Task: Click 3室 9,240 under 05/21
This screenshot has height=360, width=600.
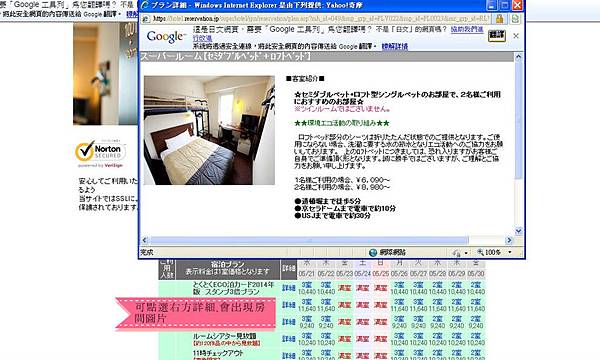Action: pyautogui.click(x=307, y=322)
